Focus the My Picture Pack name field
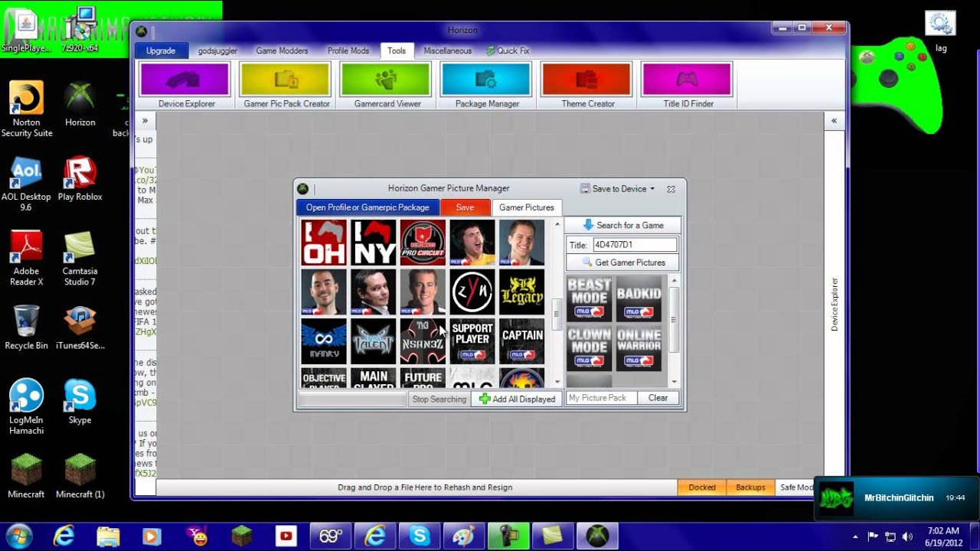Image resolution: width=980 pixels, height=551 pixels. [601, 398]
